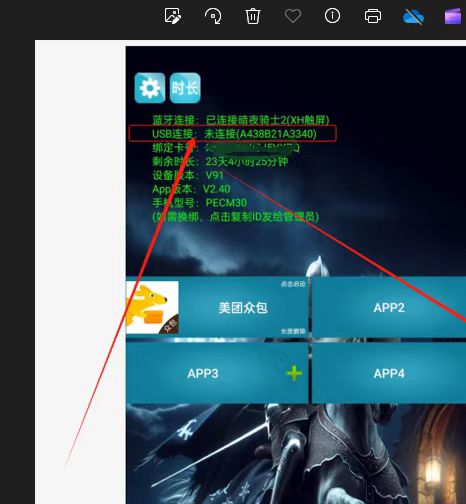The height and width of the screenshot is (504, 466).
Task: Click the 手机型号 PECM30 line
Action: point(200,203)
